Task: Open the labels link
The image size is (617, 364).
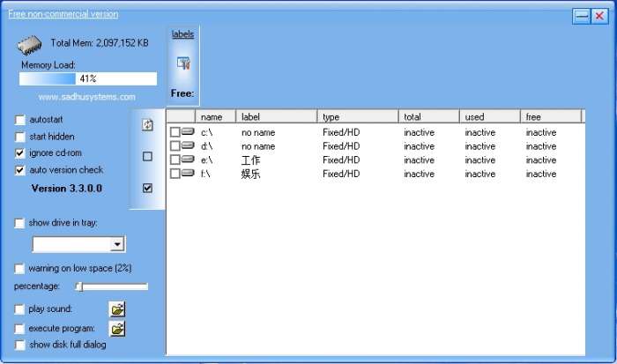Action: [183, 34]
